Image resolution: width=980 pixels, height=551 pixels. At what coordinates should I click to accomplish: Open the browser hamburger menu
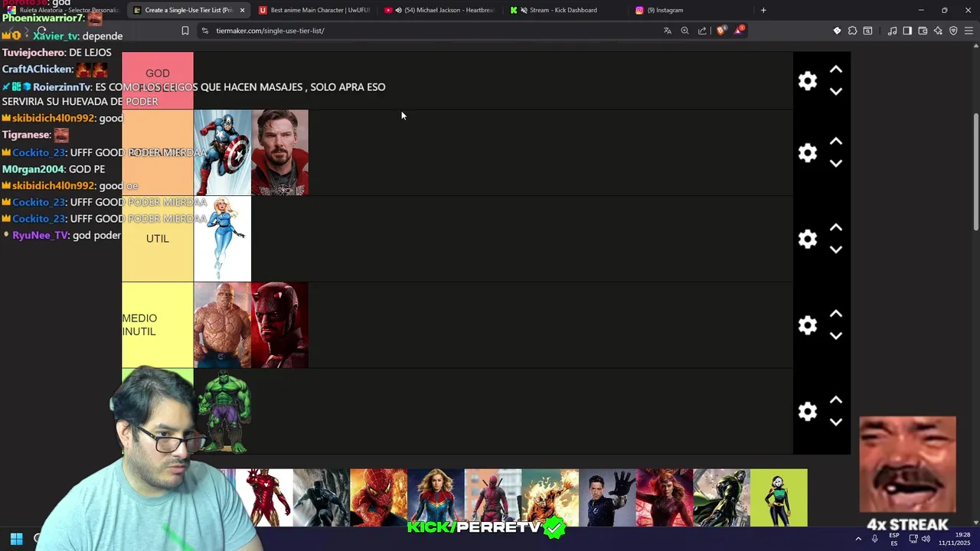coord(969,31)
